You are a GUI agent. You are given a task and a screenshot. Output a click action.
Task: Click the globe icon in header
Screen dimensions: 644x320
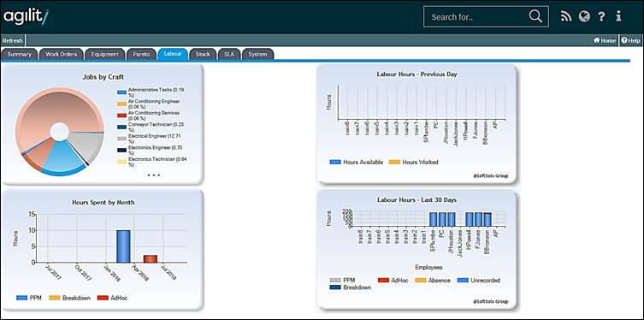click(x=584, y=16)
